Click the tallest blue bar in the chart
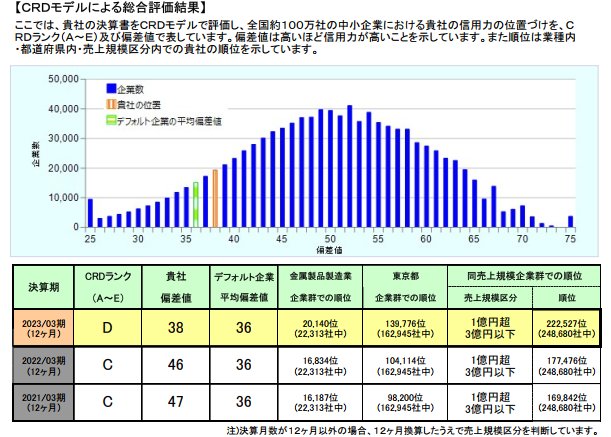The image size is (611, 437). (x=350, y=166)
